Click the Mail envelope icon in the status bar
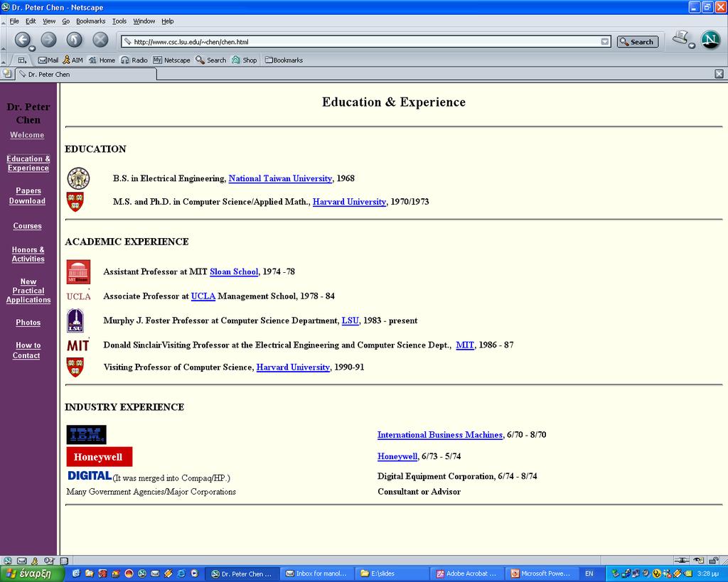This screenshot has width=728, height=582. click(21, 561)
